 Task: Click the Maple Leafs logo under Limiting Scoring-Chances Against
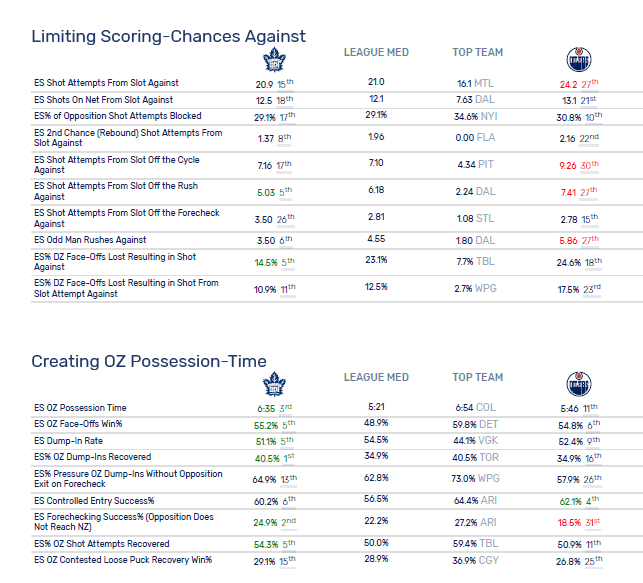272,61
